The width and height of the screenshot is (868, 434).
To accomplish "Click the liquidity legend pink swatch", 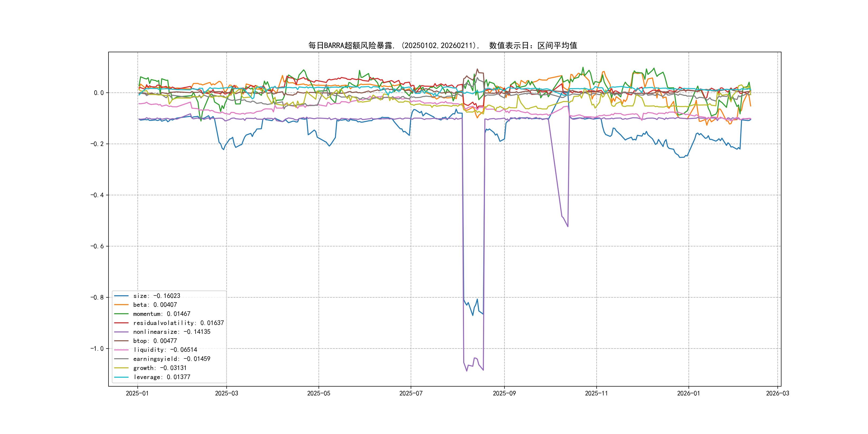I will click(121, 350).
